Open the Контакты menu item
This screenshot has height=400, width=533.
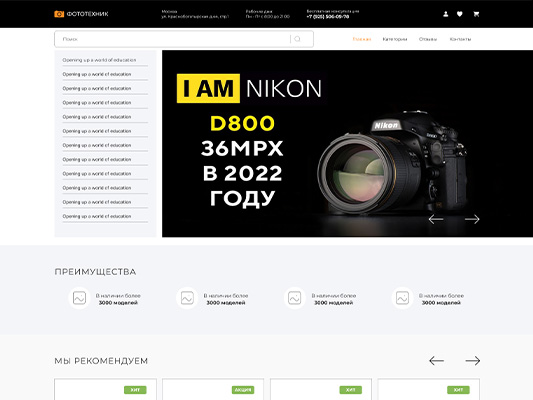click(x=460, y=39)
